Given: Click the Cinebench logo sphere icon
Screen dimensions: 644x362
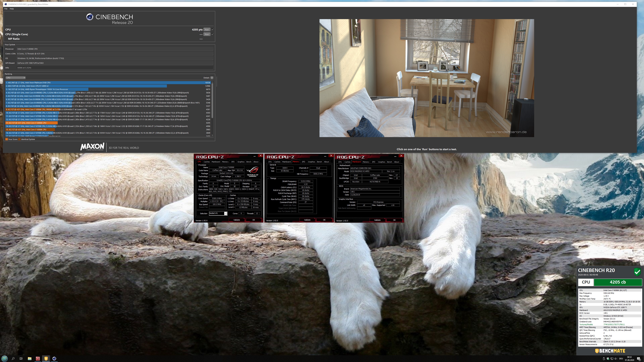Looking at the screenshot, I should 90,17.
